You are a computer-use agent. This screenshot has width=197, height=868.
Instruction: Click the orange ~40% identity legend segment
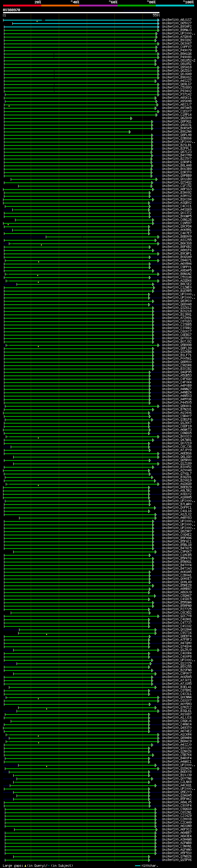[x=60, y=6]
